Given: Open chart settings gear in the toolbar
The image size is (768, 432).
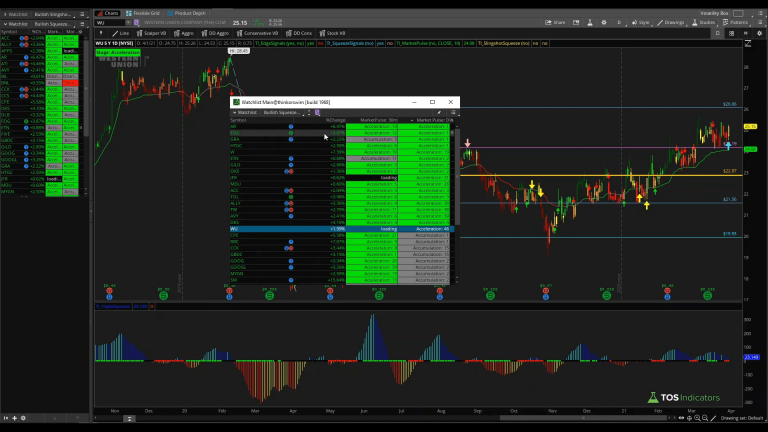Looking at the screenshot, I should click(604, 23).
